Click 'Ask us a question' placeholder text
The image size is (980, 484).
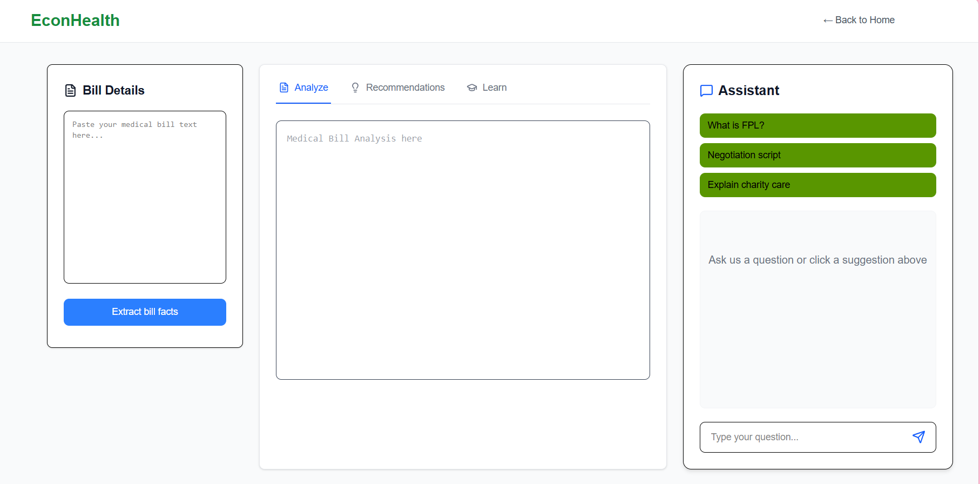[x=817, y=260]
